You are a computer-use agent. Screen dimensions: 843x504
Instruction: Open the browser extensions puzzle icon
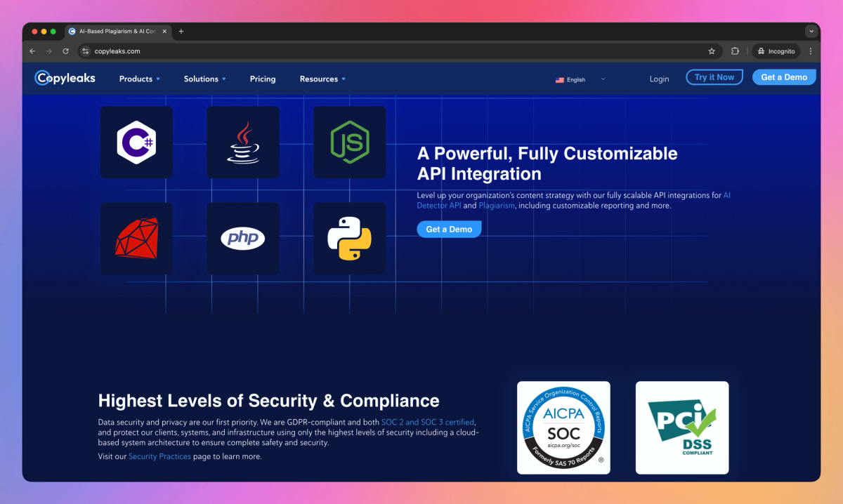pyautogui.click(x=735, y=51)
